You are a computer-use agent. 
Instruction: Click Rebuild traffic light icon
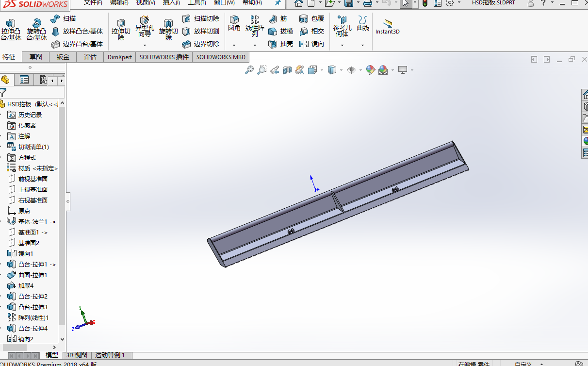[425, 3]
